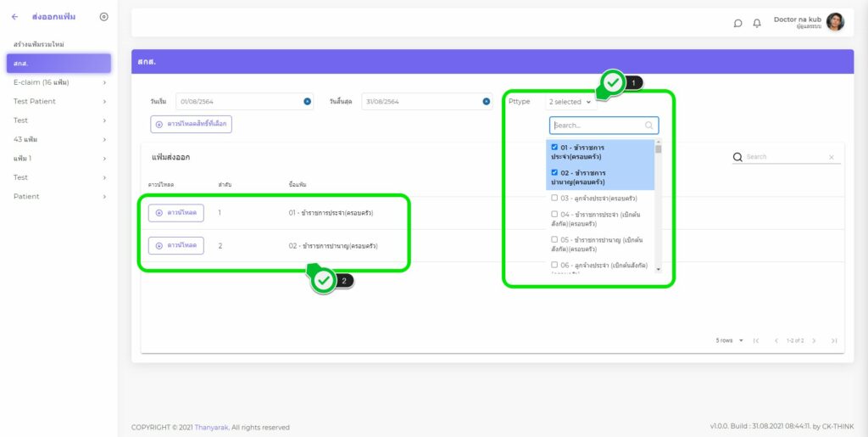Clear the table search with X icon
The image size is (868, 437).
(x=831, y=157)
